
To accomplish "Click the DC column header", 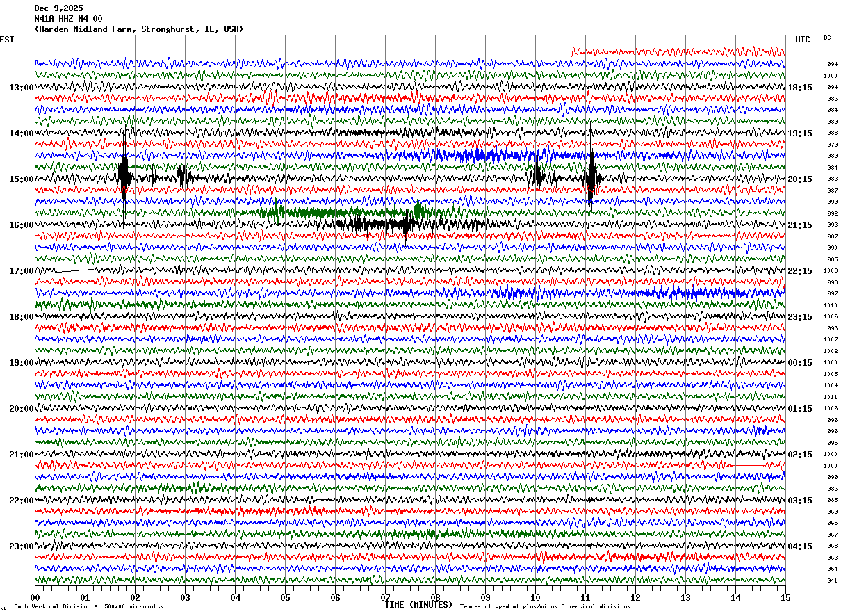I will 827,38.
